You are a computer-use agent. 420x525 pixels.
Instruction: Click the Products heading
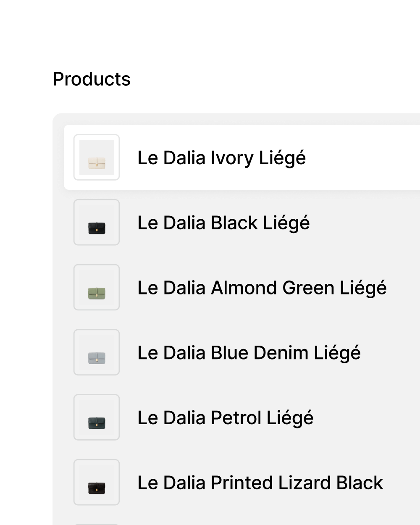(92, 79)
